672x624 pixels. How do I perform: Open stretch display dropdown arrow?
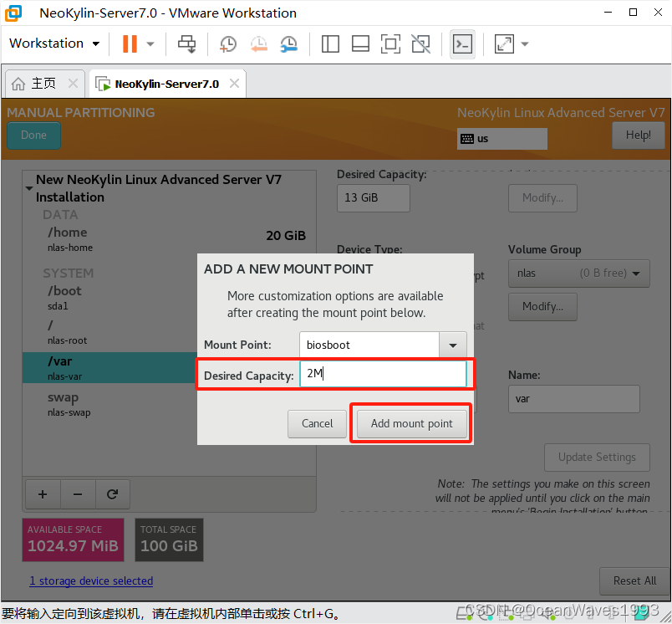pos(525,43)
